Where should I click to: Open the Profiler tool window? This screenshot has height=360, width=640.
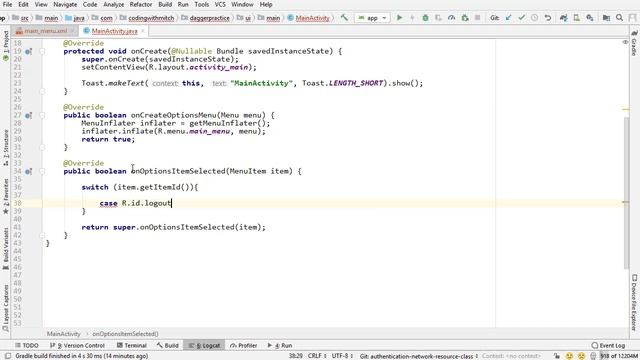[x=244, y=345]
